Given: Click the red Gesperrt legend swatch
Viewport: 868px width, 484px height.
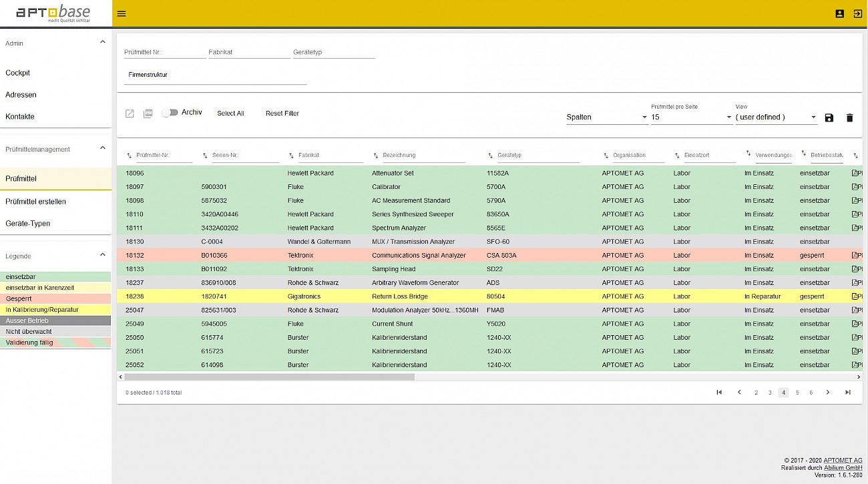Looking at the screenshot, I should click(x=55, y=298).
